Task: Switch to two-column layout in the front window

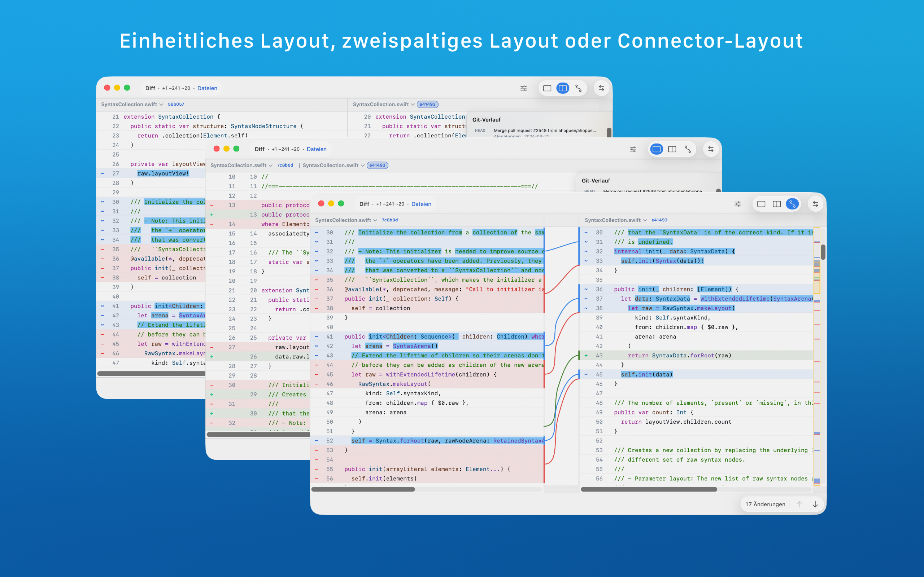Action: pyautogui.click(x=777, y=204)
